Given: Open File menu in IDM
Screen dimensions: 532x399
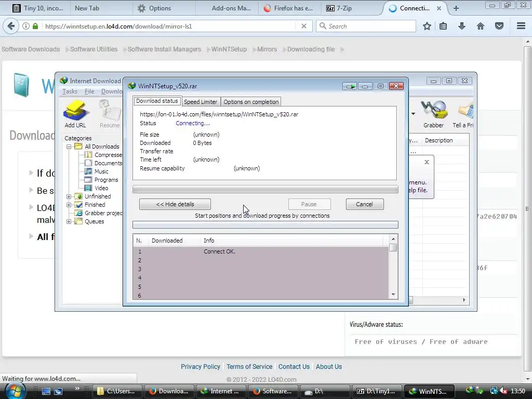Looking at the screenshot, I should [89, 91].
